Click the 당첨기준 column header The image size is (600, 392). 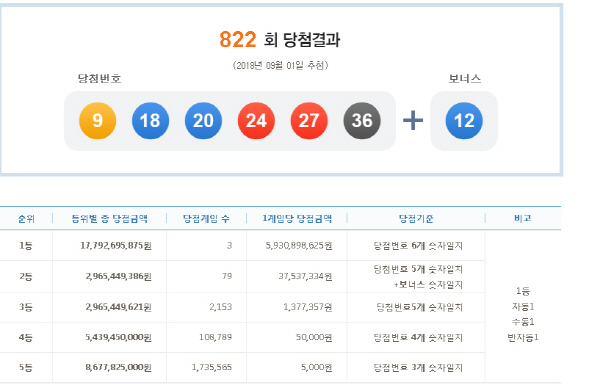click(x=416, y=219)
